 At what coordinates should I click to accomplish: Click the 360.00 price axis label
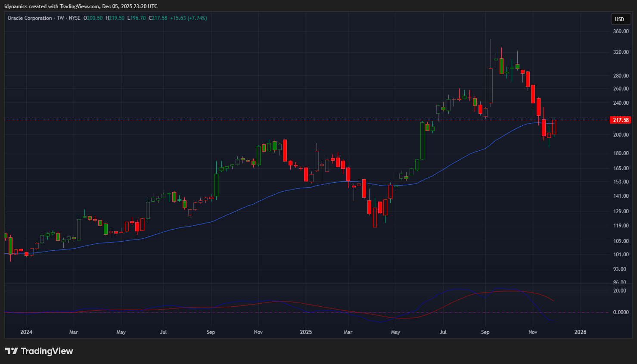coord(621,31)
